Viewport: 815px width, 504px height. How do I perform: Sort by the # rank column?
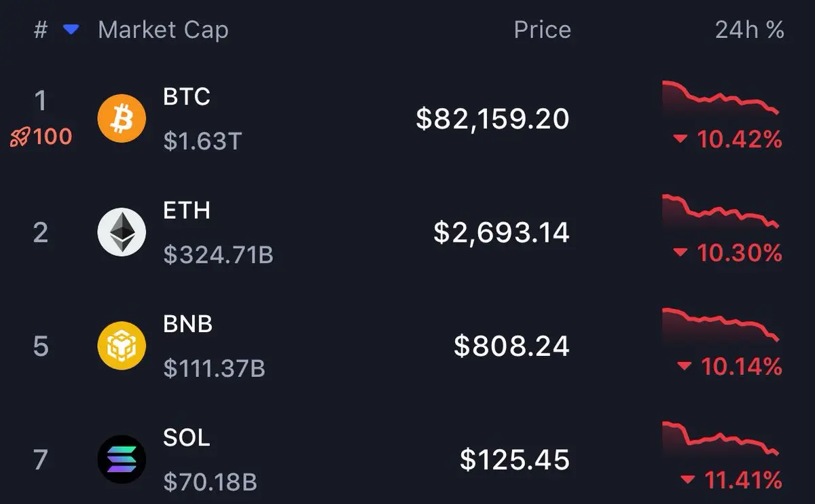tap(41, 30)
